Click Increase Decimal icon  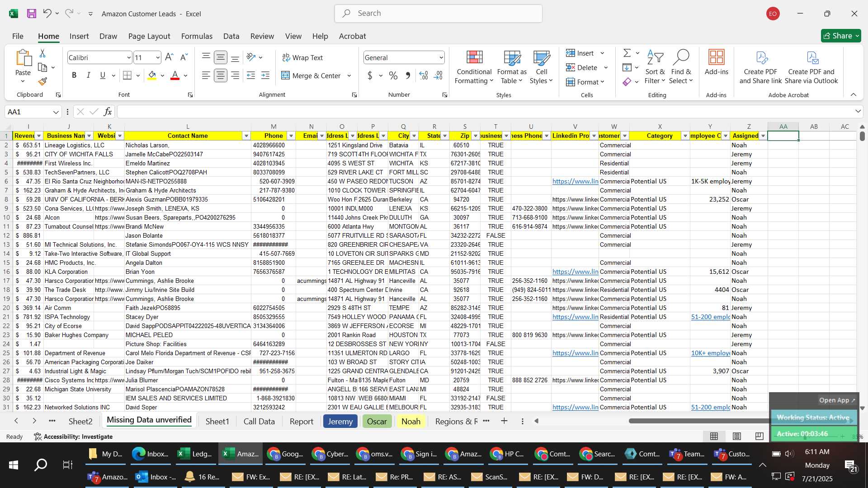424,75
